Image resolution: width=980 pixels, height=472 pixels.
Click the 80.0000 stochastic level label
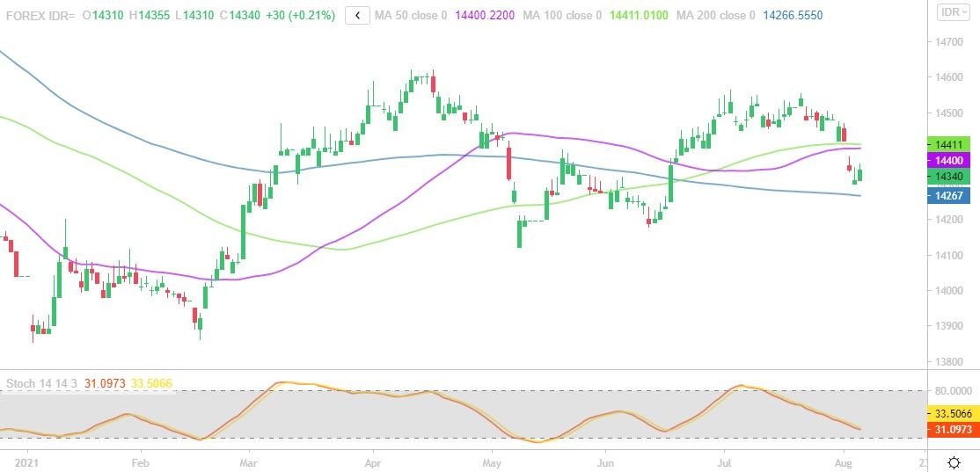[951, 391]
